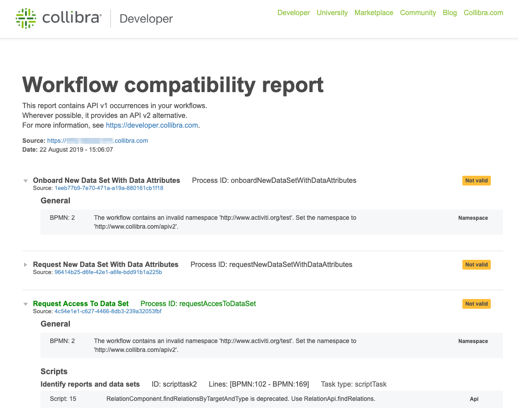
Task: Click the Request New Data Set With Data Attributes title
Action: [x=106, y=265]
